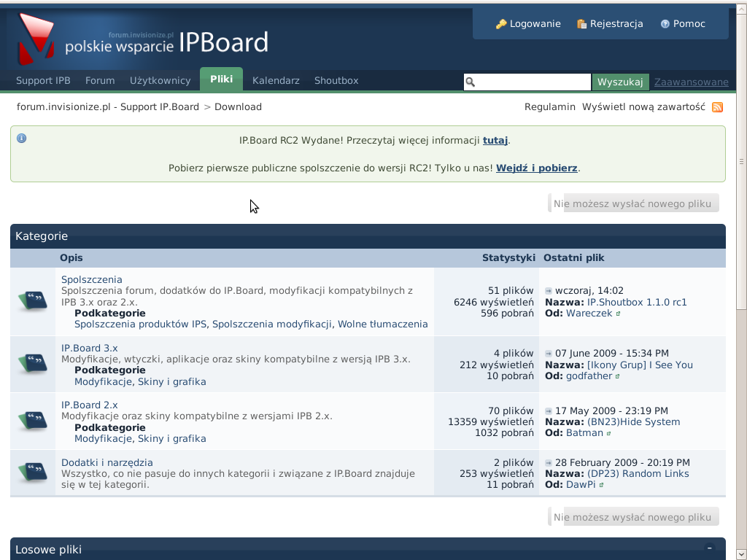Screen dimensions: 747x560
Task: Click the vertical page scrollbar
Action: (741, 292)
